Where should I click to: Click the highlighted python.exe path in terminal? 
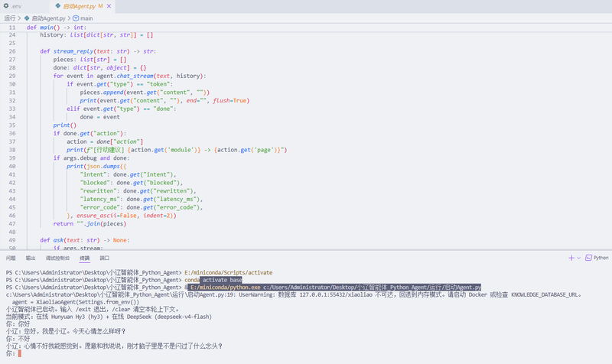(336, 287)
